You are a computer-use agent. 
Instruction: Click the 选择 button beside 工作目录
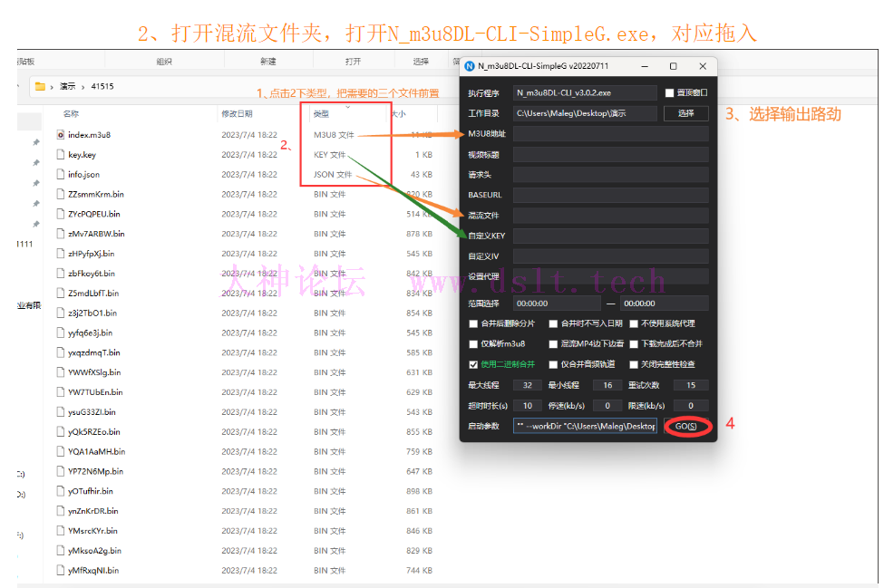[x=685, y=113]
